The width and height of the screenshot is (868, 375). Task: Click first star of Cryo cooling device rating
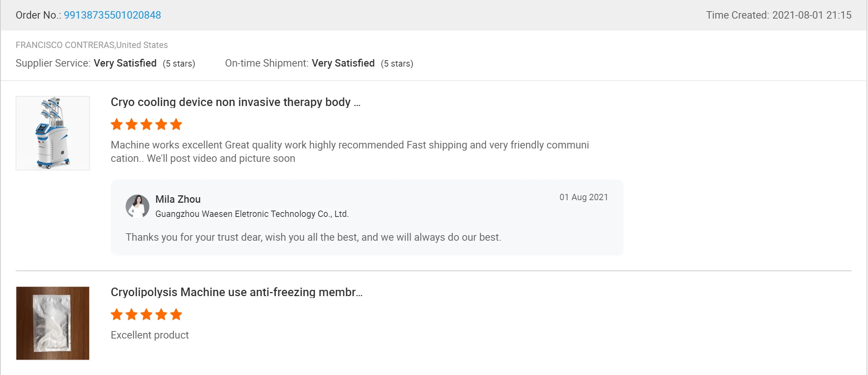pos(117,124)
